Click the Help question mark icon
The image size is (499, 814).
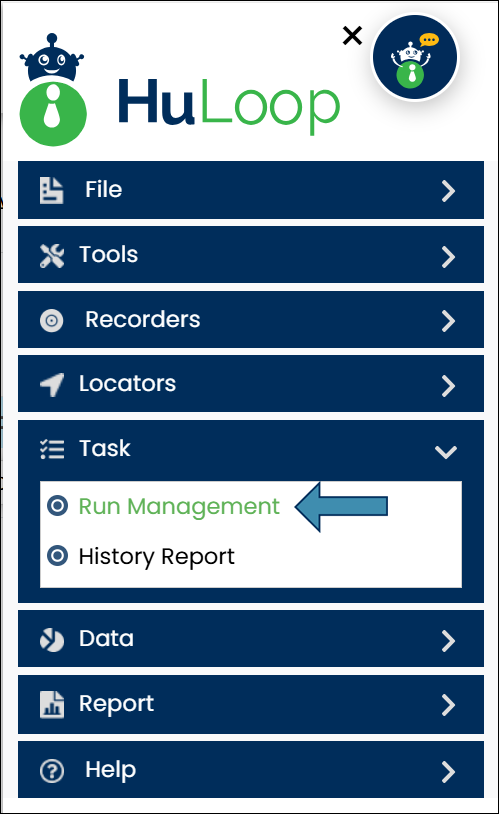[52, 770]
